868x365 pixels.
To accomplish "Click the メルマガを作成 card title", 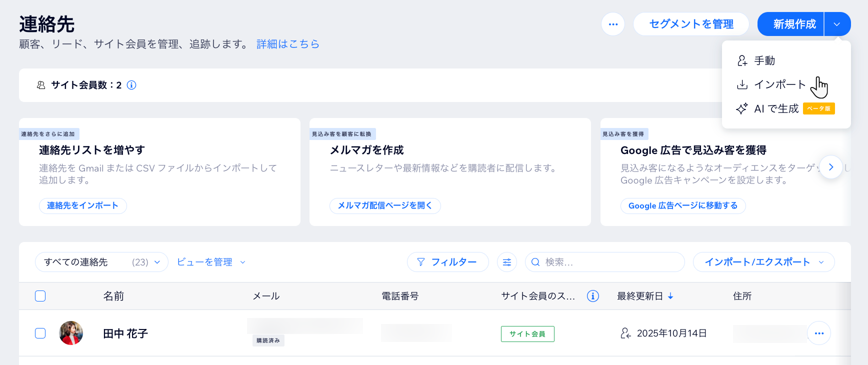I will (x=366, y=150).
